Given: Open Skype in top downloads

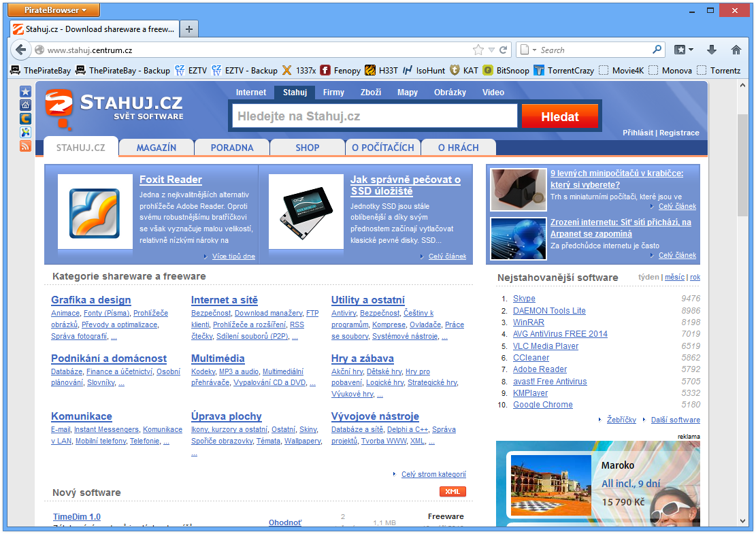Looking at the screenshot, I should tap(523, 299).
